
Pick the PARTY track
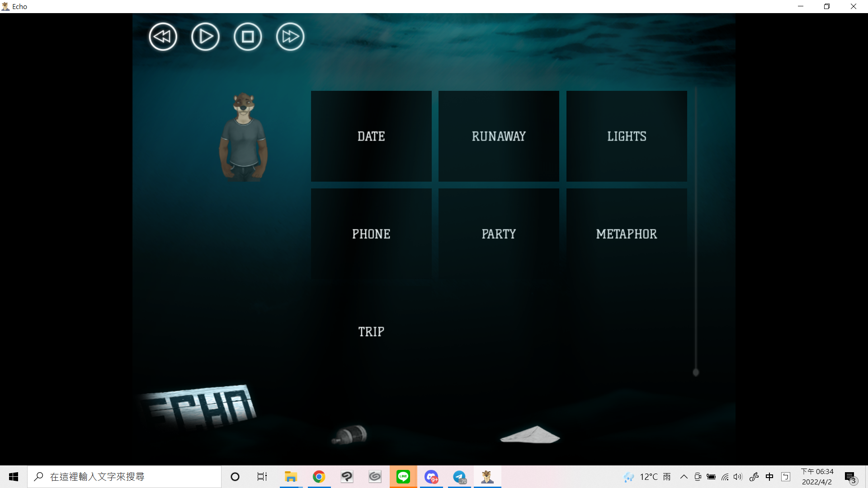499,234
